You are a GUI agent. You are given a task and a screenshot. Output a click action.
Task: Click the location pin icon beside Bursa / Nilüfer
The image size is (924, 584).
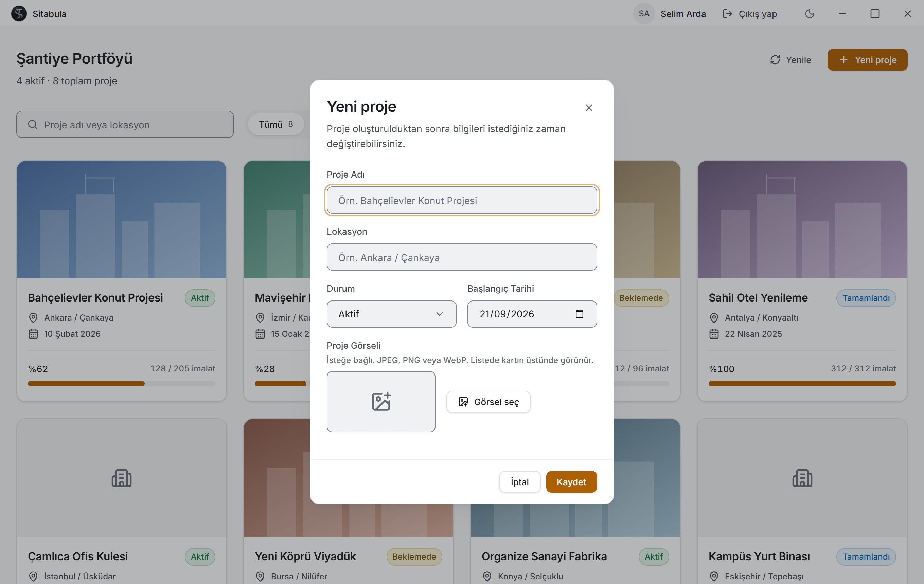click(x=260, y=576)
